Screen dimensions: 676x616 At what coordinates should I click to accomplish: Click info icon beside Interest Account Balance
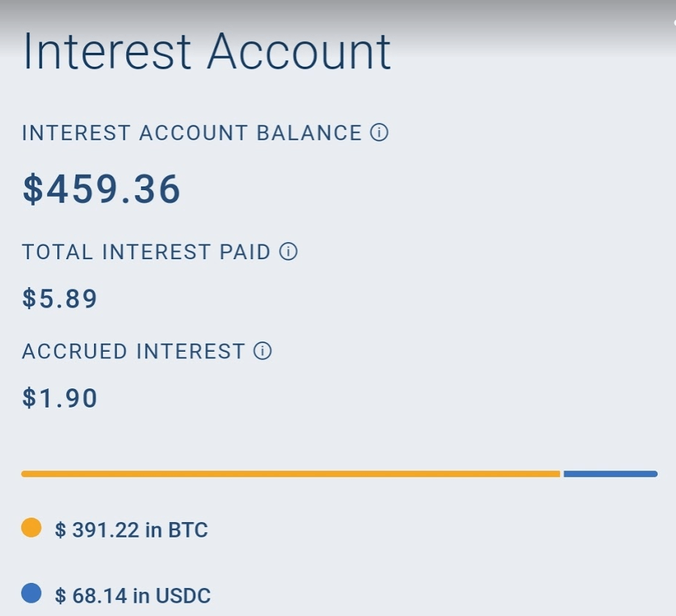pyautogui.click(x=379, y=133)
